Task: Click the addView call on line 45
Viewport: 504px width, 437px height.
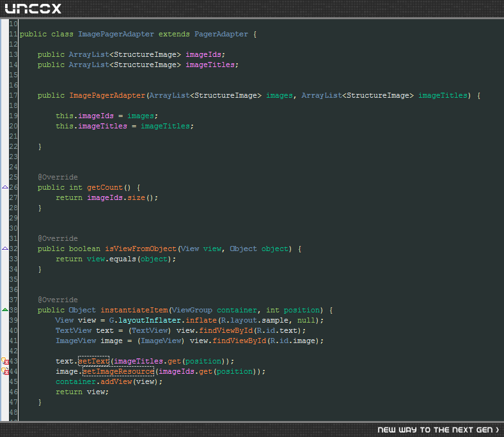Action: 116,382
